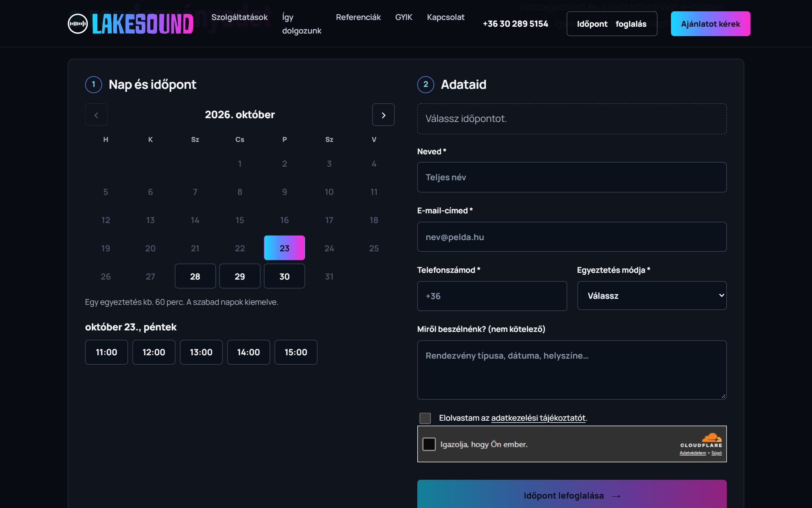Select October 30 in the calendar
This screenshot has height=508, width=812.
[284, 276]
